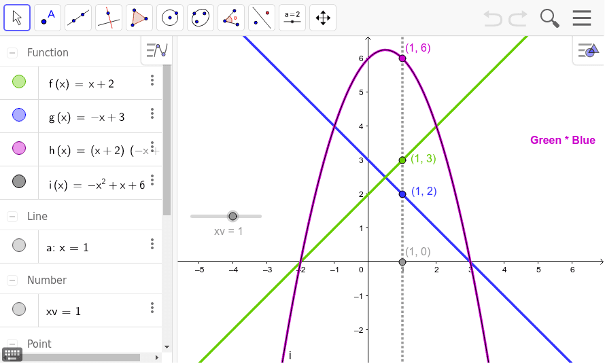
Task: Click the Function group heading
Action: [x=48, y=52]
